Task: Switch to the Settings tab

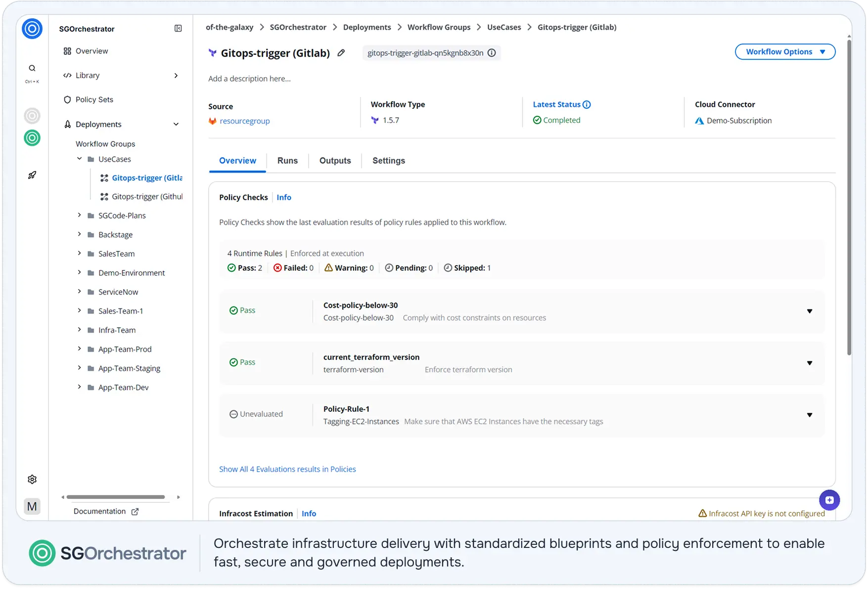Action: click(389, 161)
